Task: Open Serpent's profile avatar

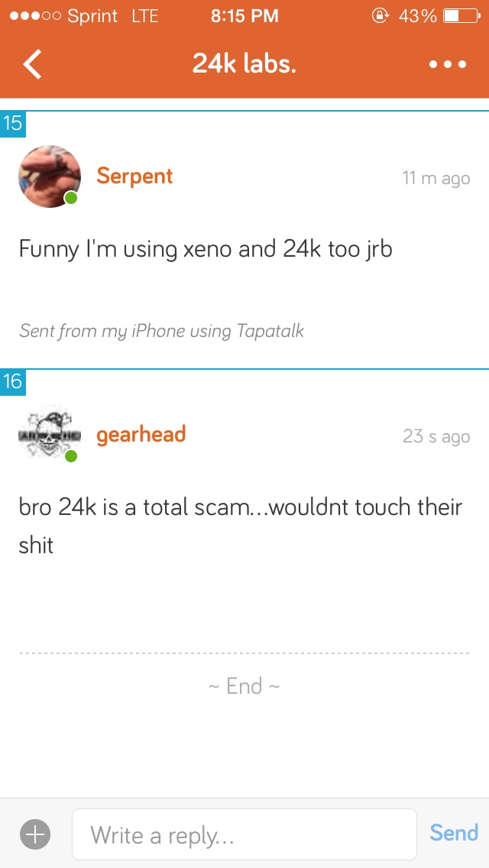Action: 50,177
